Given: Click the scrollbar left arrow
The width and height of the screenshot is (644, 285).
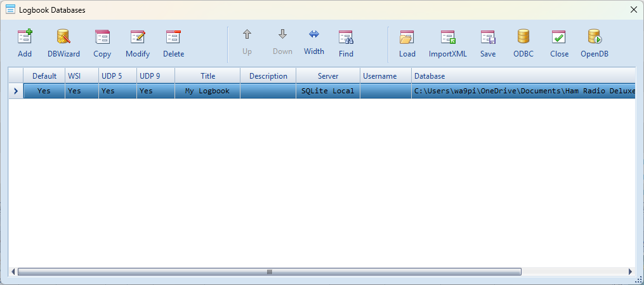Looking at the screenshot, I should (13, 272).
